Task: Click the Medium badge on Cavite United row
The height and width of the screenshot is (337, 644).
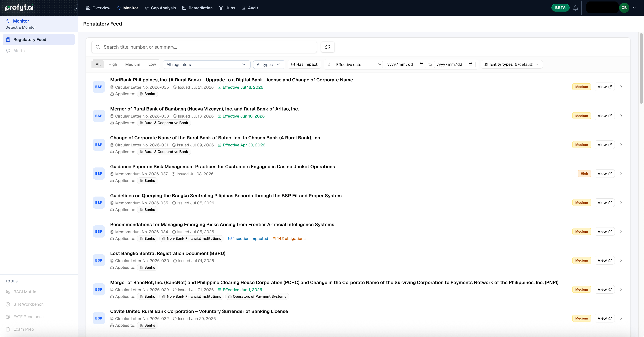Action: point(582,318)
